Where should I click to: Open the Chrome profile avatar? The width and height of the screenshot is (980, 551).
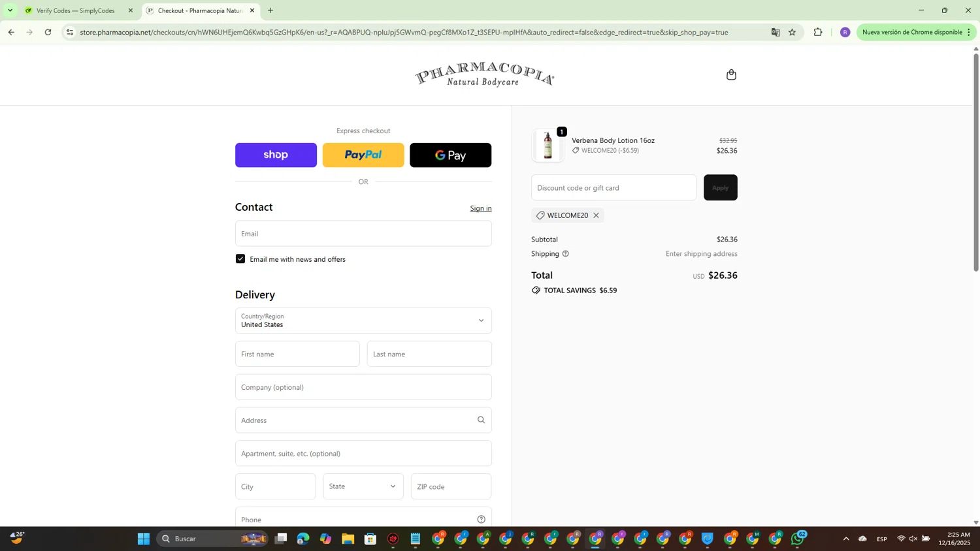point(845,32)
